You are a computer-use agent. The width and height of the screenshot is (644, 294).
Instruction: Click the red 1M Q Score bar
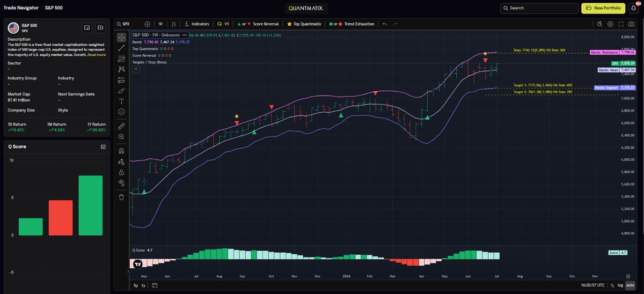click(61, 218)
